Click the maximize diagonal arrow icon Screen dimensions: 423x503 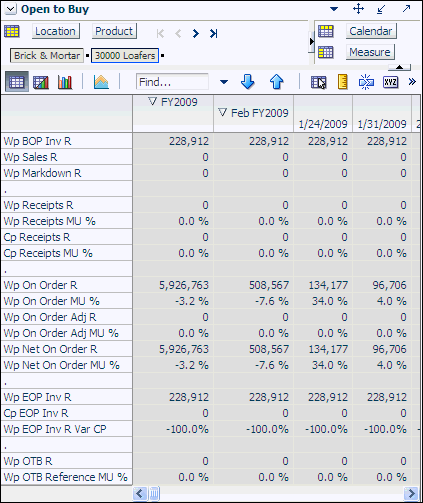[x=406, y=8]
